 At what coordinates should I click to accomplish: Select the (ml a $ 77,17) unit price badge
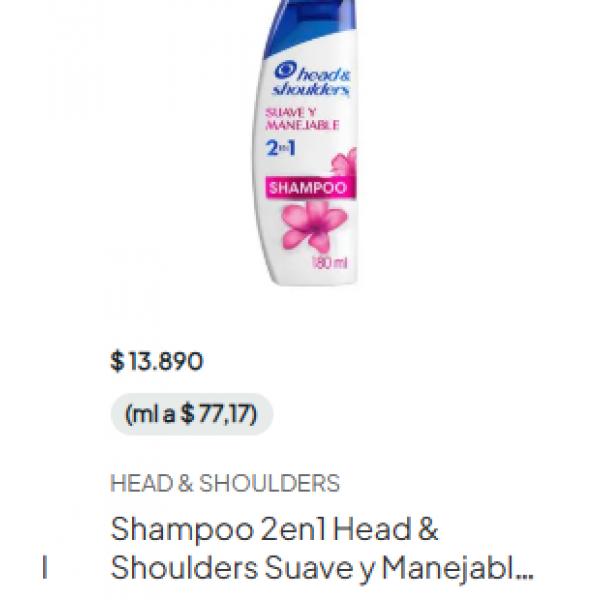pyautogui.click(x=192, y=414)
